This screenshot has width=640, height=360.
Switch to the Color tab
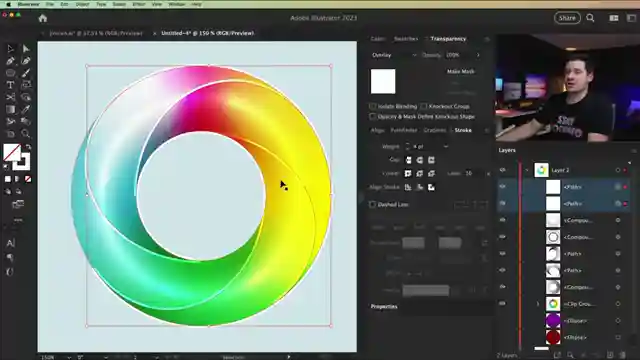pos(378,39)
